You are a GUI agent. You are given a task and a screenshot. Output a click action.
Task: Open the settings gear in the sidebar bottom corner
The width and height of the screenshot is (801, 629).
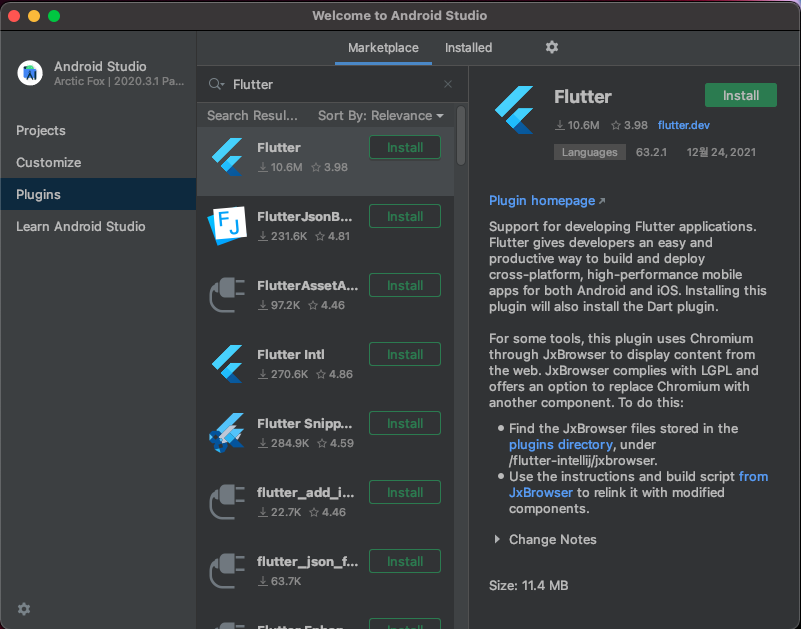coord(24,609)
